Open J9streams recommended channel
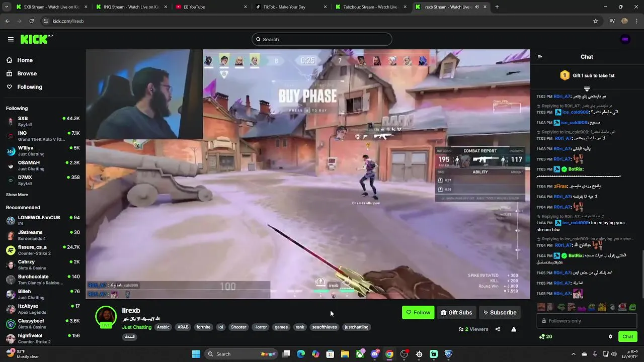 coord(43,235)
